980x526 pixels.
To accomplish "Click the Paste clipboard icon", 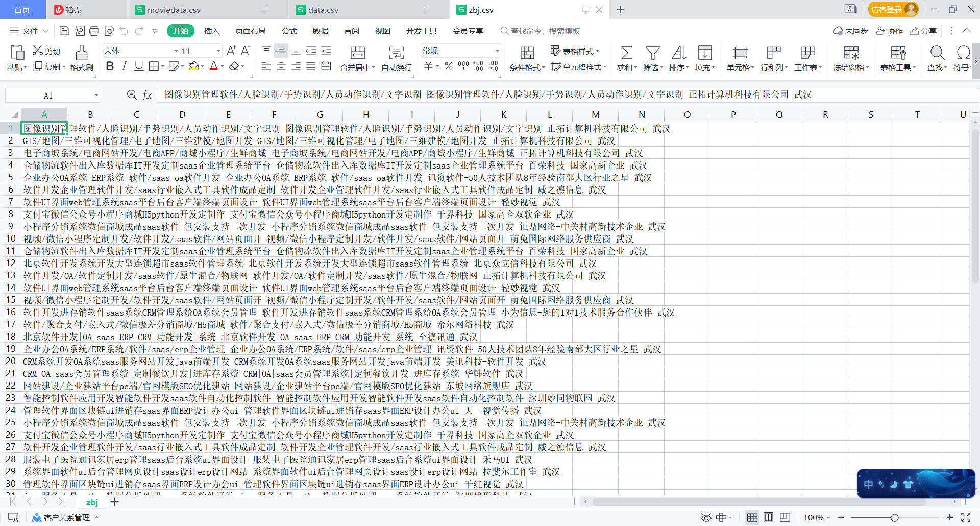I will [x=17, y=52].
